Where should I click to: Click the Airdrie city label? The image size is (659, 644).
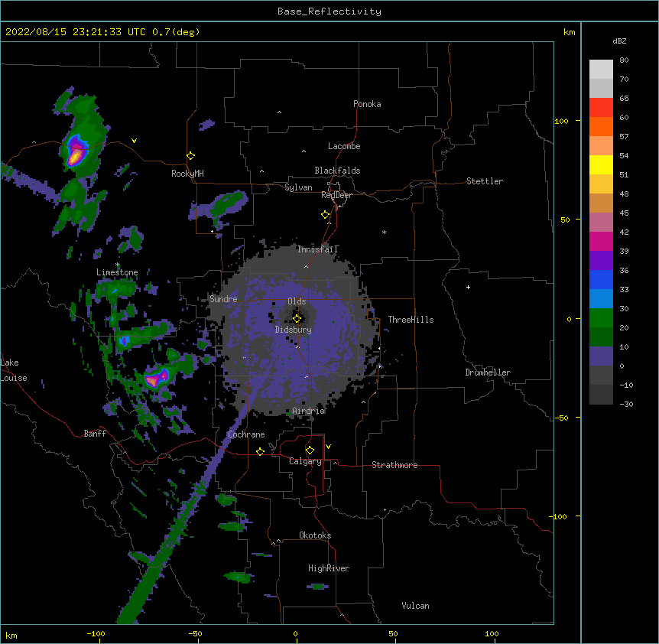(x=309, y=411)
